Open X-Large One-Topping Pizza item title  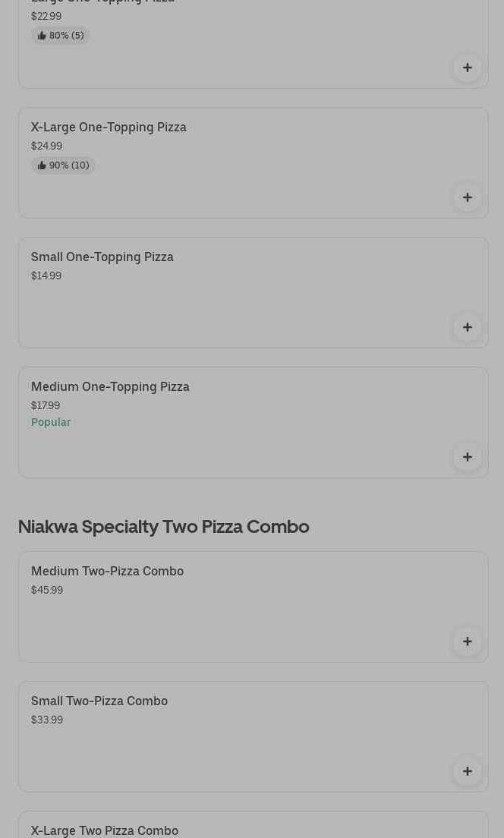click(109, 127)
